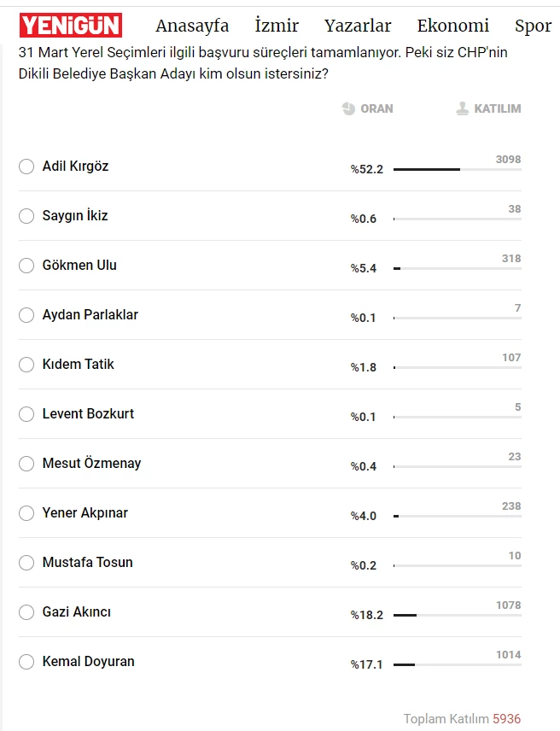Choose Mesut Özmenay radio option
The height and width of the screenshot is (731, 560).
26,464
